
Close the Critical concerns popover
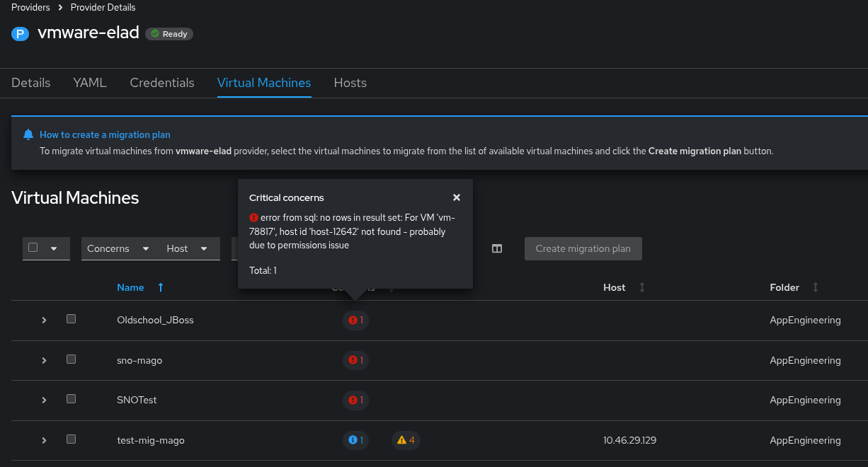457,198
